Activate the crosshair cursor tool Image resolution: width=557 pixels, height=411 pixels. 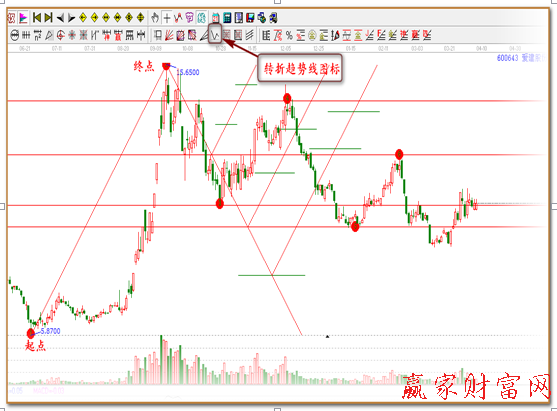coord(167,17)
